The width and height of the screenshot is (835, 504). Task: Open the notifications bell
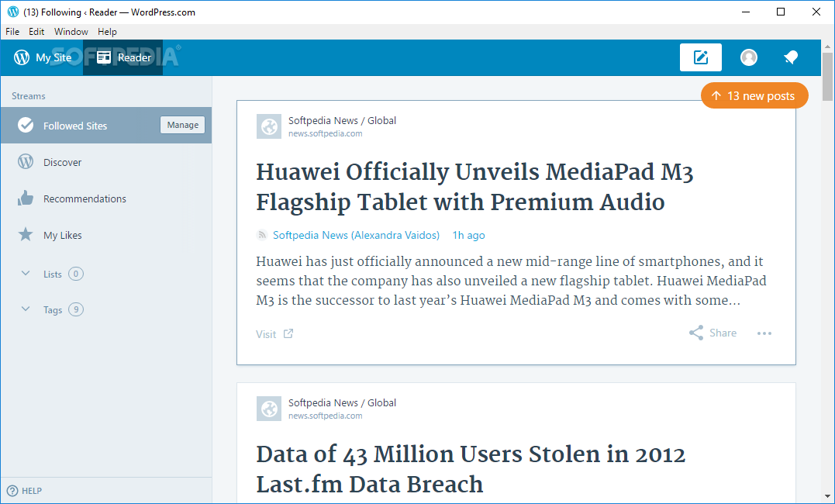[791, 57]
